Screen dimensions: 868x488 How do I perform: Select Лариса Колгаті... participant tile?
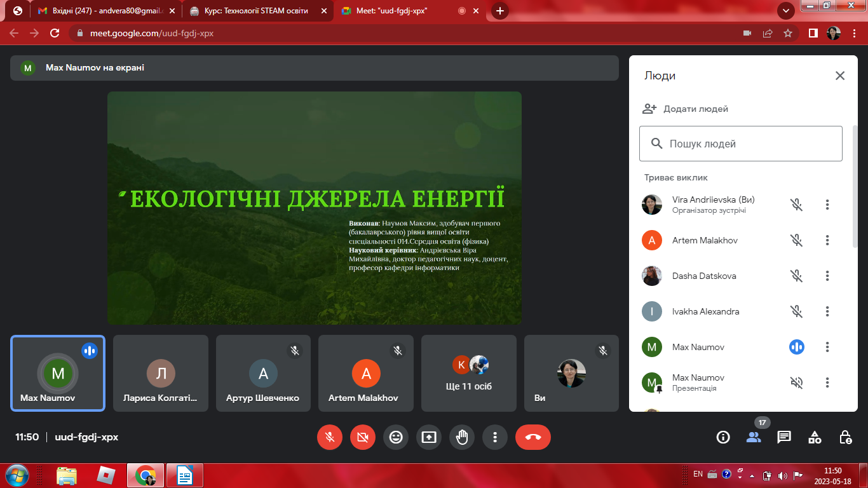coord(161,373)
